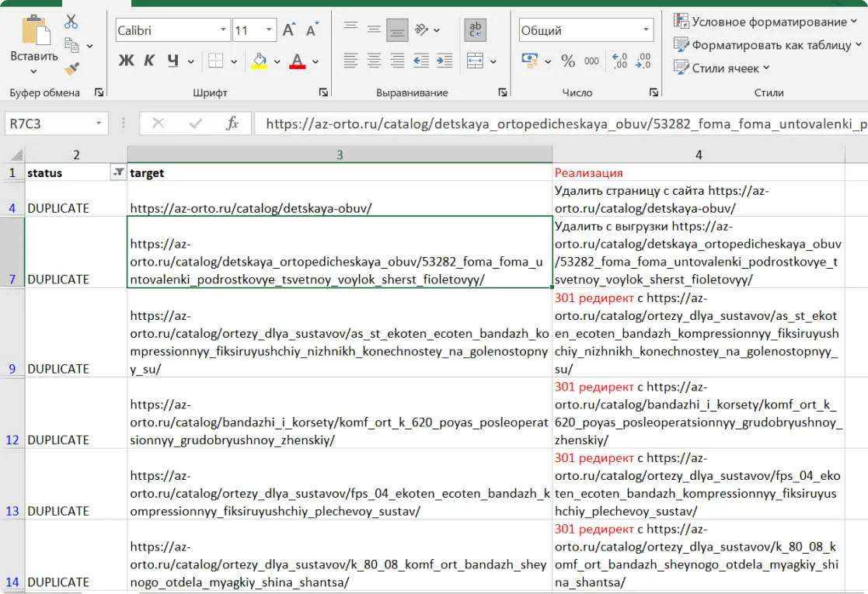
Task: Click the Increase Indent icon
Action: tap(444, 61)
